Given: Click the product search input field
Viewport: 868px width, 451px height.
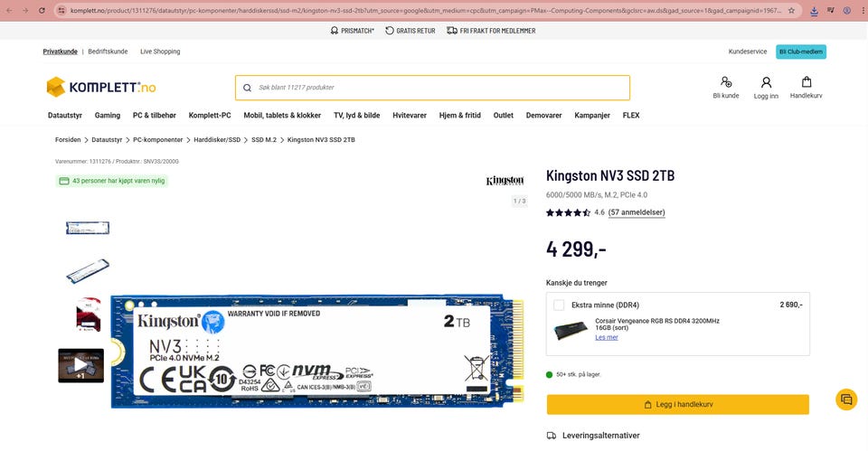Looking at the screenshot, I should [432, 88].
